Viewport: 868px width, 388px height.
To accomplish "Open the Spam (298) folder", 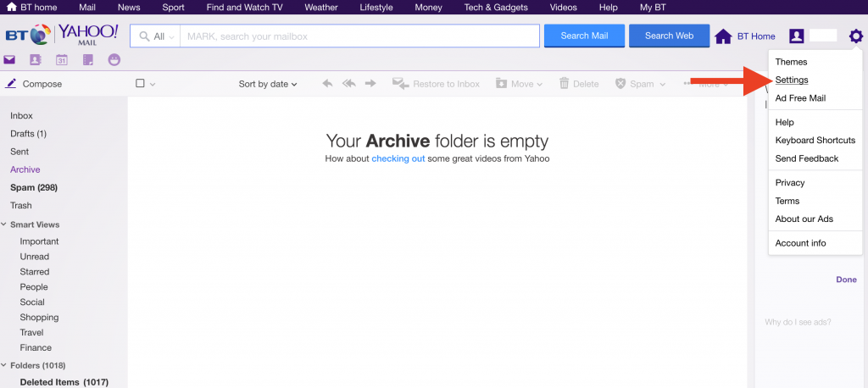I will coord(34,187).
